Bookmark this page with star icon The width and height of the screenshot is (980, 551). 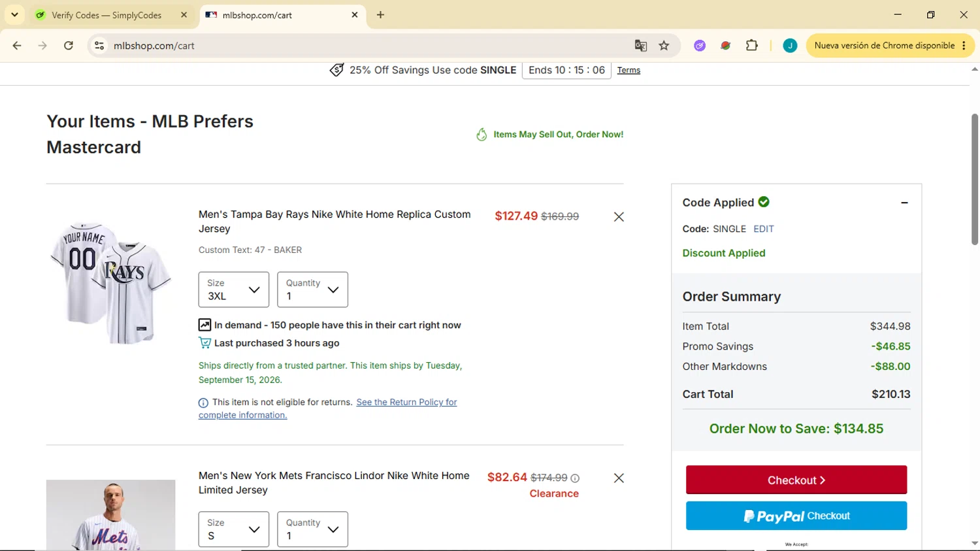[x=664, y=45]
